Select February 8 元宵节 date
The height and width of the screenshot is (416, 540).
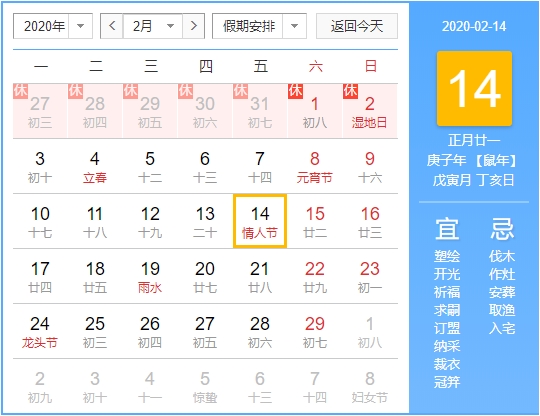click(315, 166)
